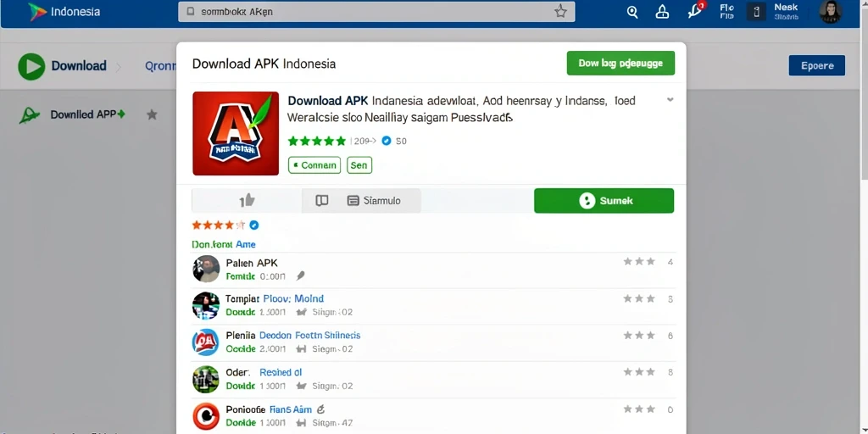Click the orange star rating row
868x434 pixels.
point(218,225)
